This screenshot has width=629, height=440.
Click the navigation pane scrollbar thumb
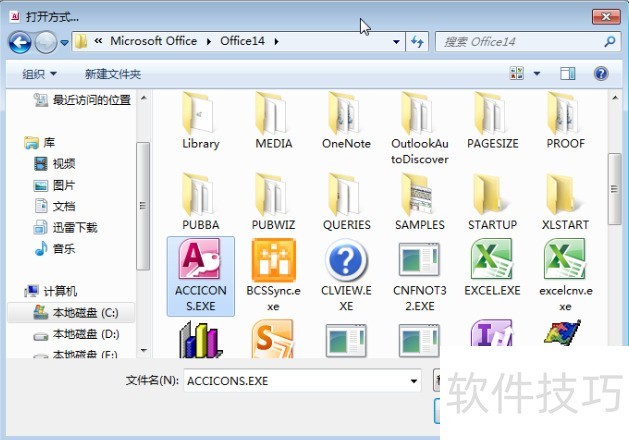coord(143,206)
